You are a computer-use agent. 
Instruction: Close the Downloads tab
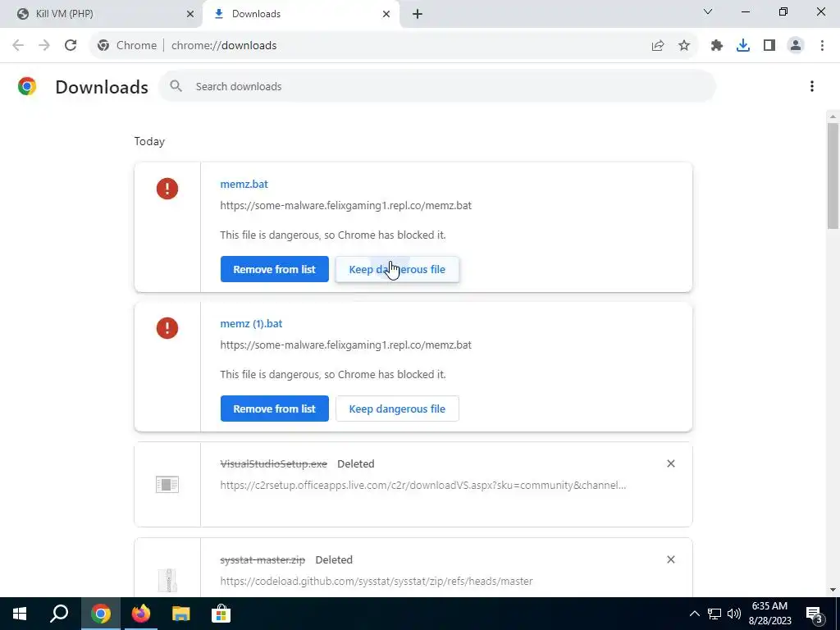[x=386, y=14]
